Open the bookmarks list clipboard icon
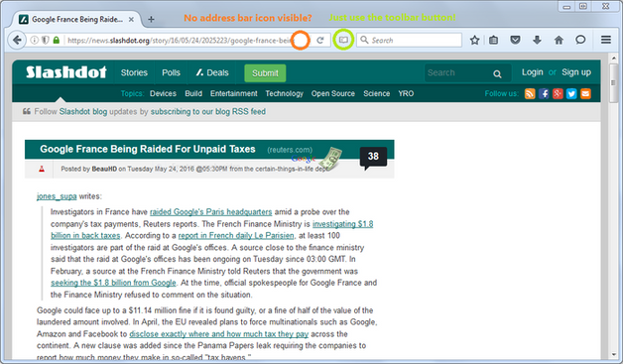Viewport: 623px width, 364px height. coord(493,40)
